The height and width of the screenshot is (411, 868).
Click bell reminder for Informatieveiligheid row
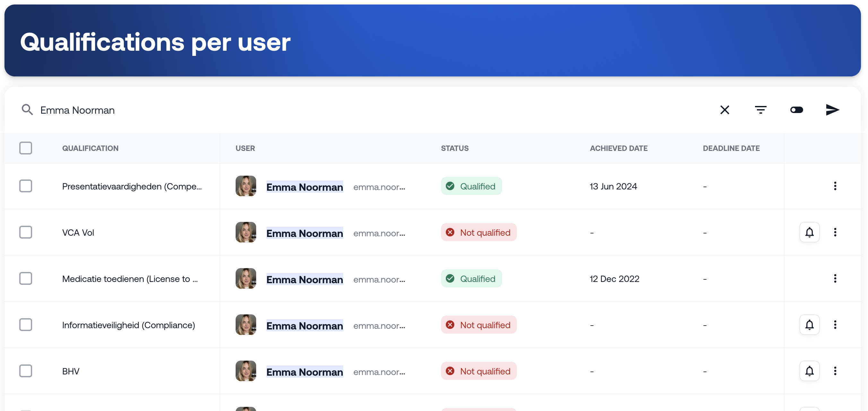point(809,325)
